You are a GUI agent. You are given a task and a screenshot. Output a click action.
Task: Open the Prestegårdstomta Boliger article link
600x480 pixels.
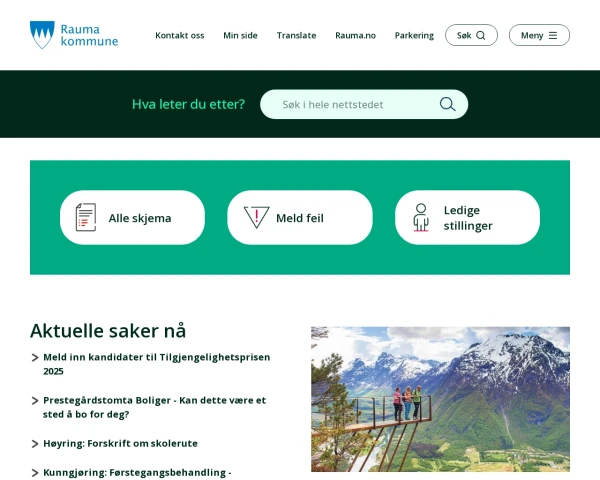(x=154, y=407)
